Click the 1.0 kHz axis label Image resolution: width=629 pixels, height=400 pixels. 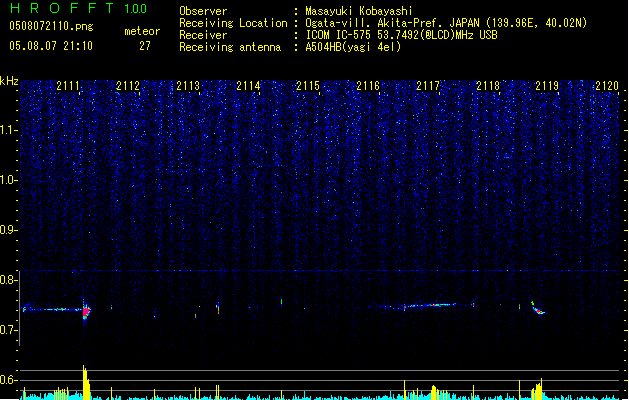pyautogui.click(x=9, y=180)
